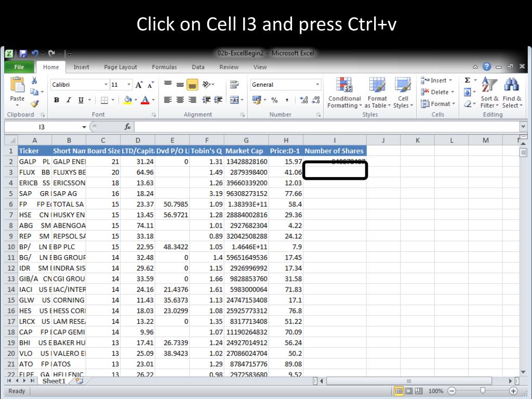This screenshot has width=532, height=399.
Task: Click the zoom slider handle
Action: 483,391
